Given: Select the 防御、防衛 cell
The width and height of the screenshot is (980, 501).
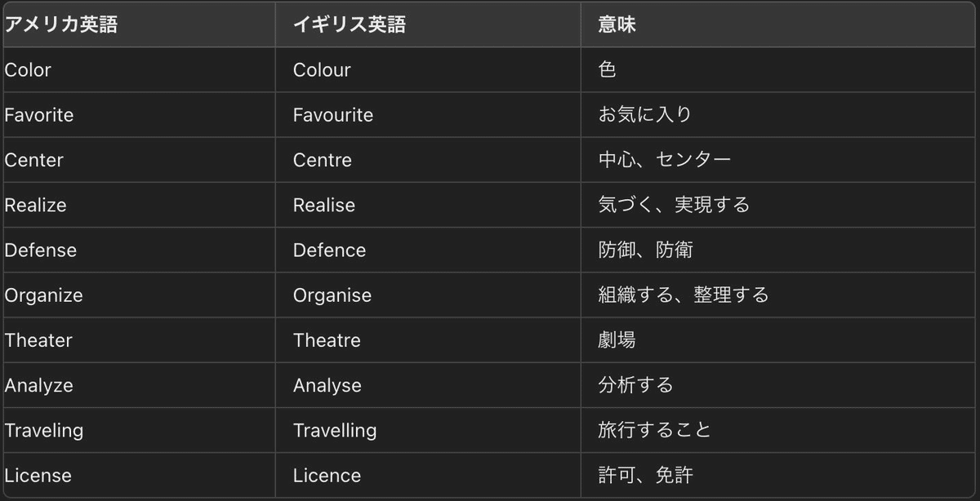Looking at the screenshot, I should [645, 250].
